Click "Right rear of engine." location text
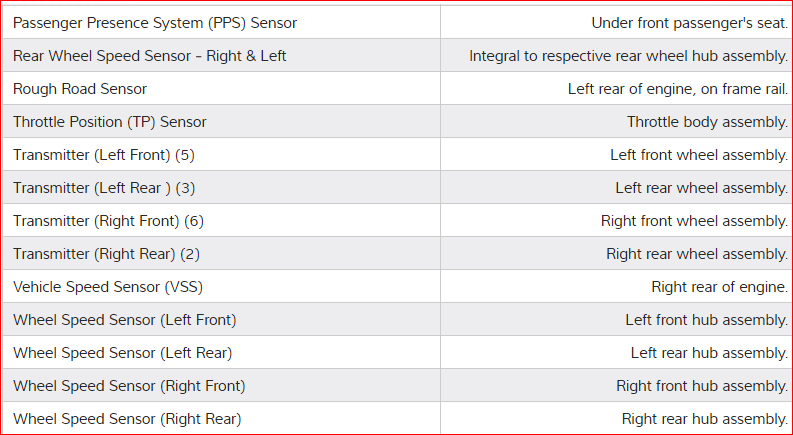 (x=719, y=287)
